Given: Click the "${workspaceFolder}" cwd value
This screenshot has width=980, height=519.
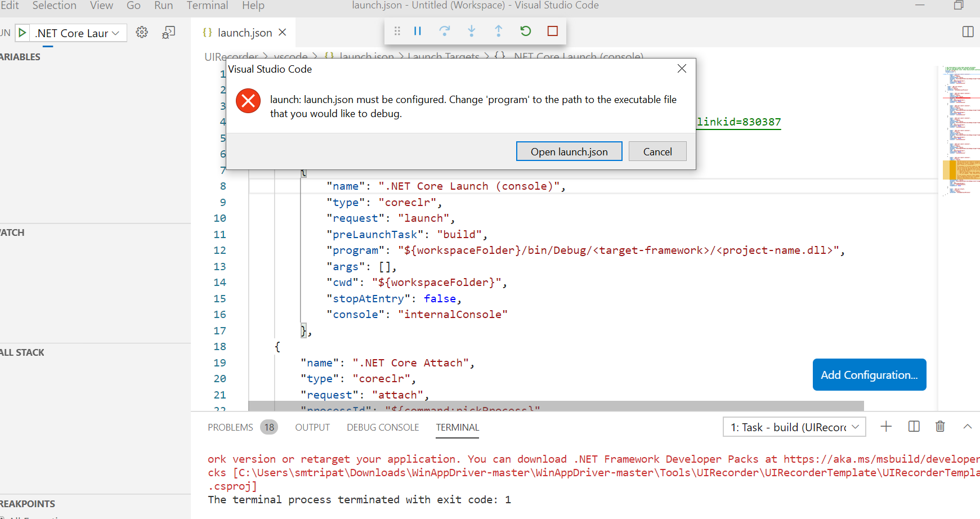Looking at the screenshot, I should (x=436, y=283).
